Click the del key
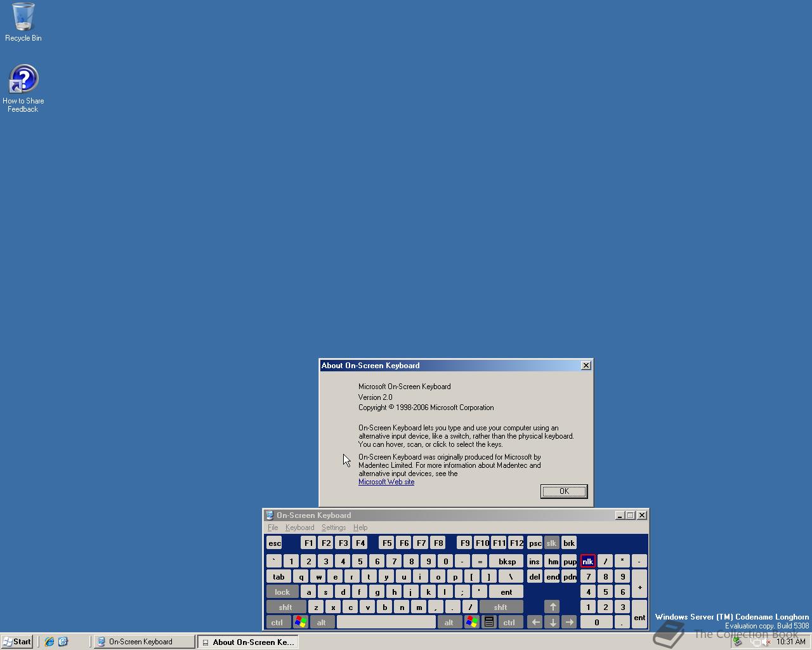Viewport: 812px width, 650px height. point(535,577)
